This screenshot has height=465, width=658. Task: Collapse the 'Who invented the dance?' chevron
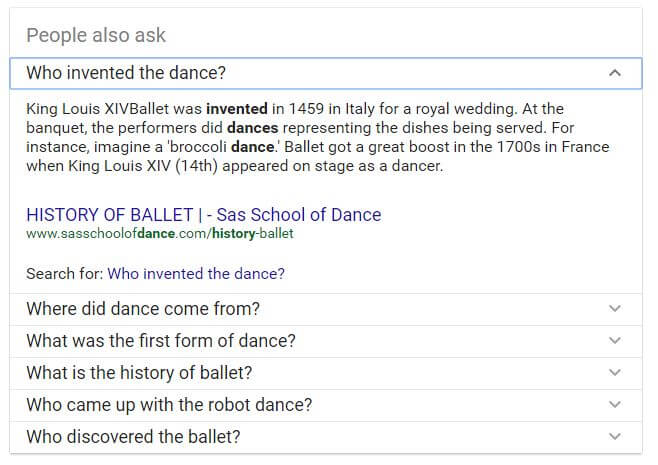click(615, 73)
